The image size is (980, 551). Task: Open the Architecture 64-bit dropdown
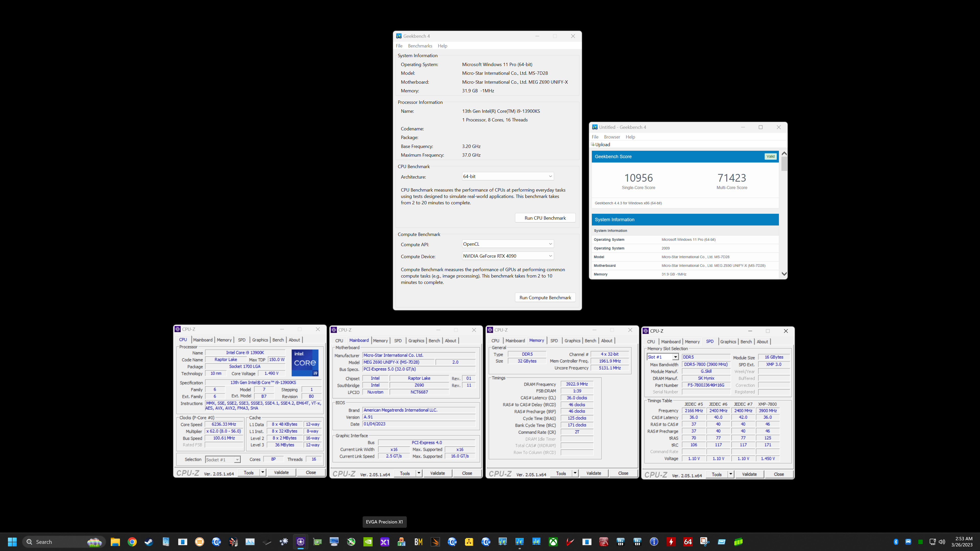(x=508, y=177)
